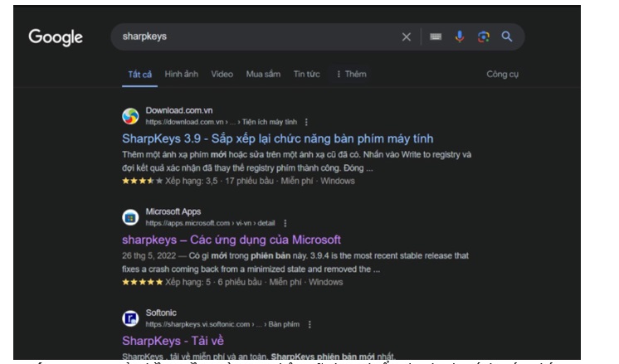Switch to the Hình ảnh tab

coord(182,74)
